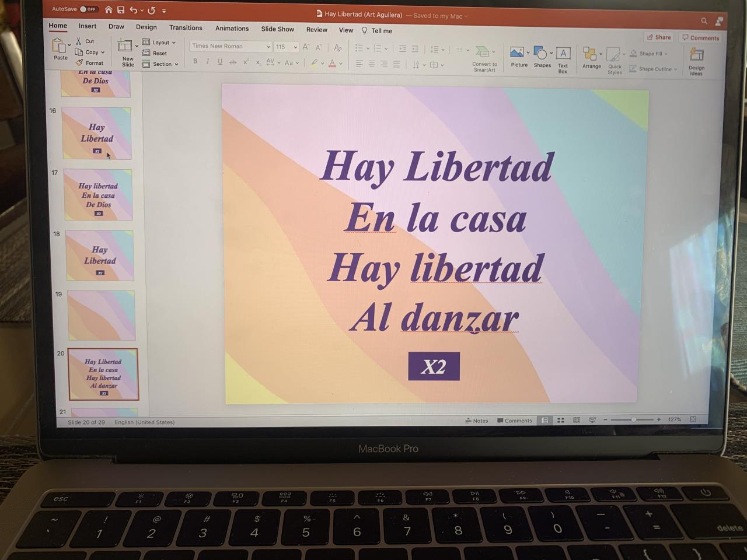Paste clipboard contents with Paste icon
Image resolution: width=747 pixels, height=560 pixels.
pos(60,46)
